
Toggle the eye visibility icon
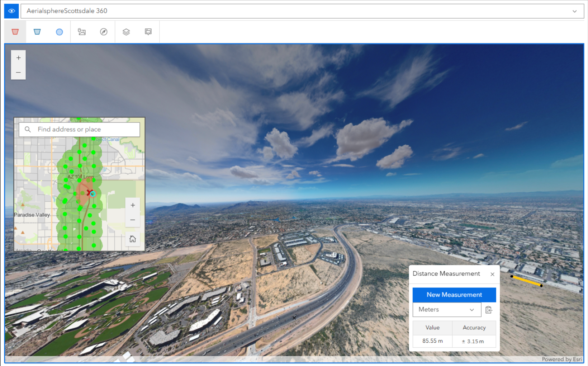[x=11, y=11]
